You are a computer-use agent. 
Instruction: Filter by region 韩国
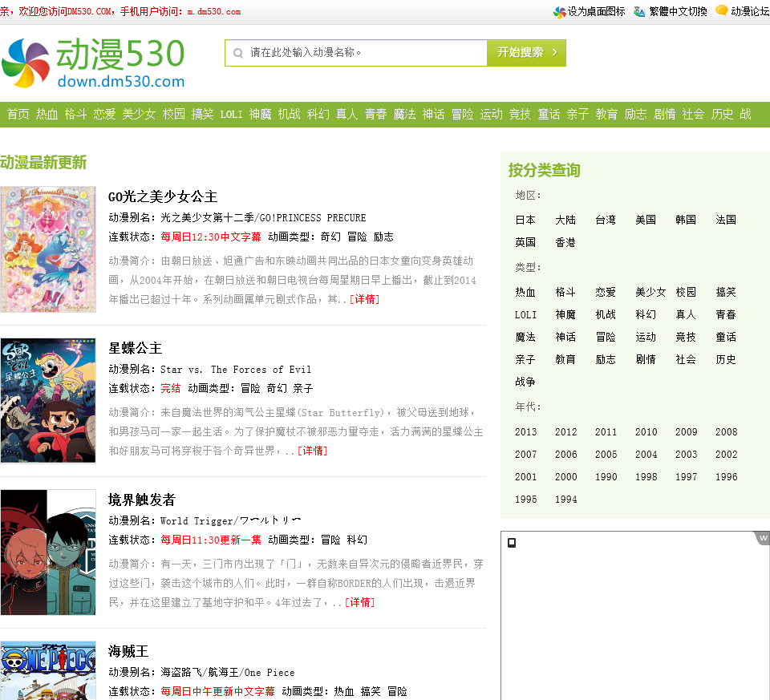click(x=686, y=220)
